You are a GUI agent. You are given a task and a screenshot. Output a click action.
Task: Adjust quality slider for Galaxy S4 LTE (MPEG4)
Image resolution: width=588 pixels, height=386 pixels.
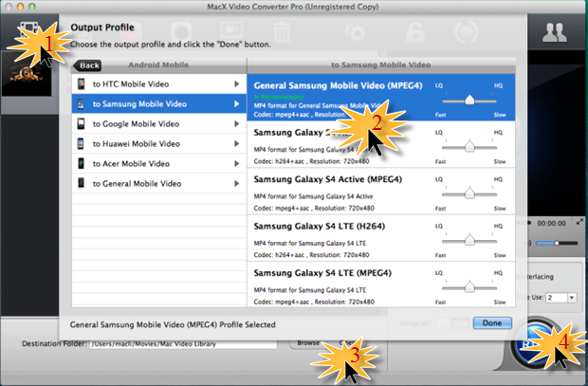(x=469, y=287)
